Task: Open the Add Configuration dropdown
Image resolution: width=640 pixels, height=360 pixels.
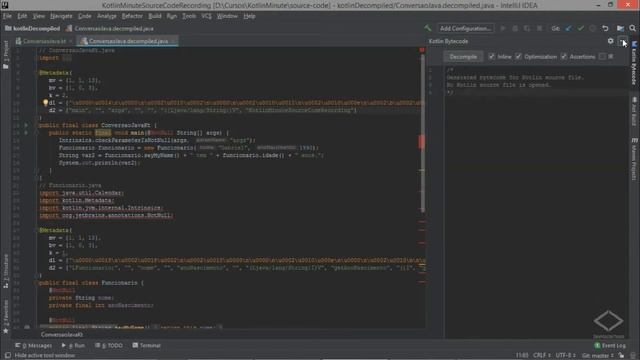Action: click(465, 28)
